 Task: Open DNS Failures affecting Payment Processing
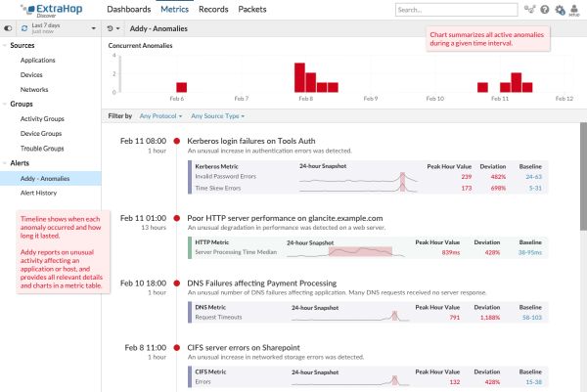click(261, 283)
